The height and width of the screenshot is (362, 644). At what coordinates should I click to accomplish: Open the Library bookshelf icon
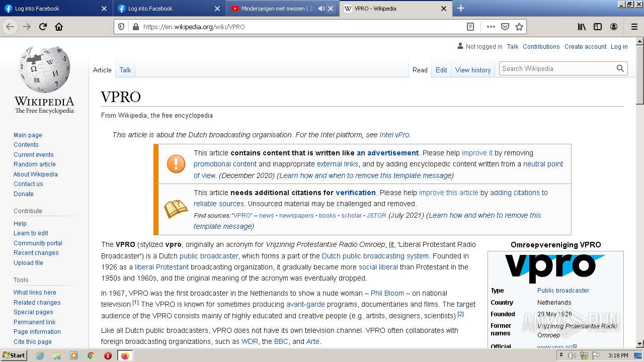582,27
